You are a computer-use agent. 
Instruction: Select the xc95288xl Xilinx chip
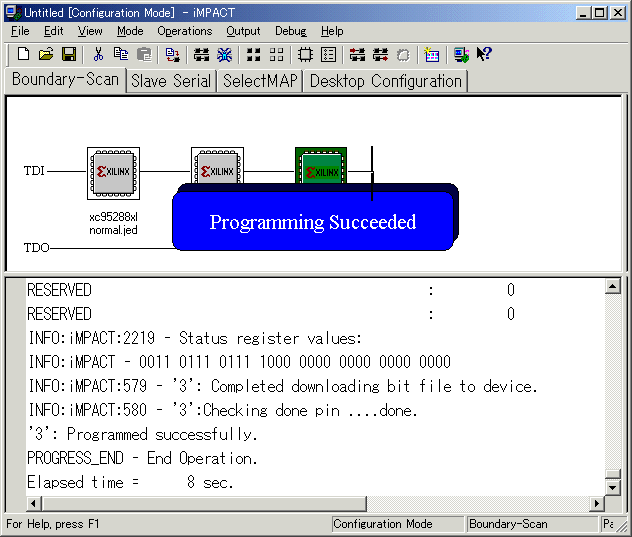pyautogui.click(x=113, y=173)
